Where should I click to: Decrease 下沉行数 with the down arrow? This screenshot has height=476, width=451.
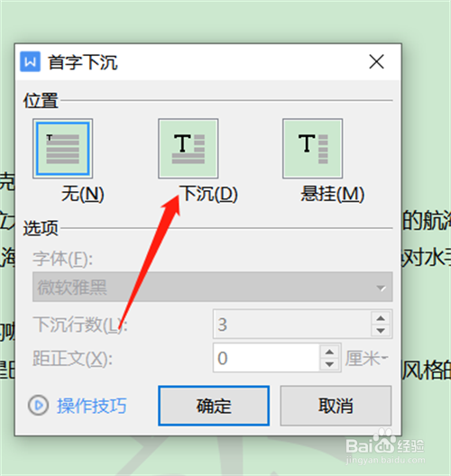(x=381, y=330)
